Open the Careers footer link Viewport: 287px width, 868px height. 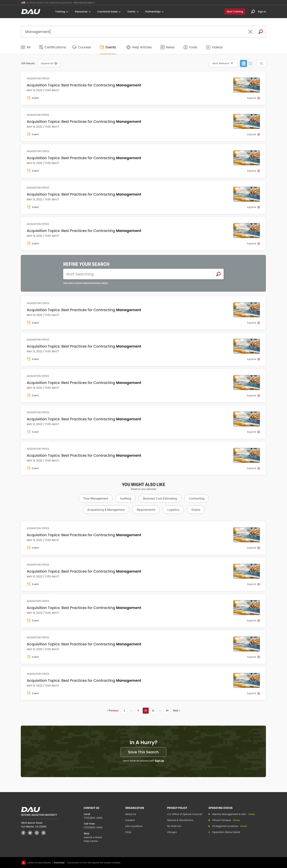click(130, 820)
